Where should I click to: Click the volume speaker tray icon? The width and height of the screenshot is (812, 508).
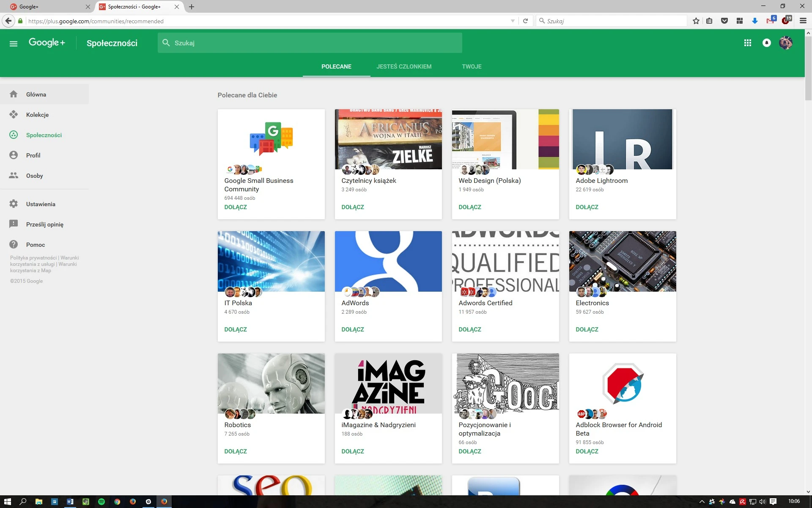coord(763,502)
